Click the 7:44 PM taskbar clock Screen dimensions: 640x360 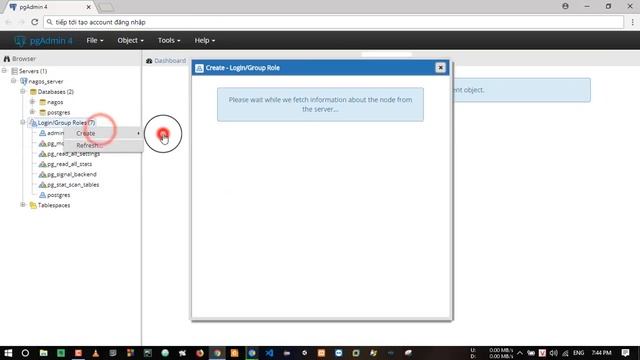click(601, 353)
